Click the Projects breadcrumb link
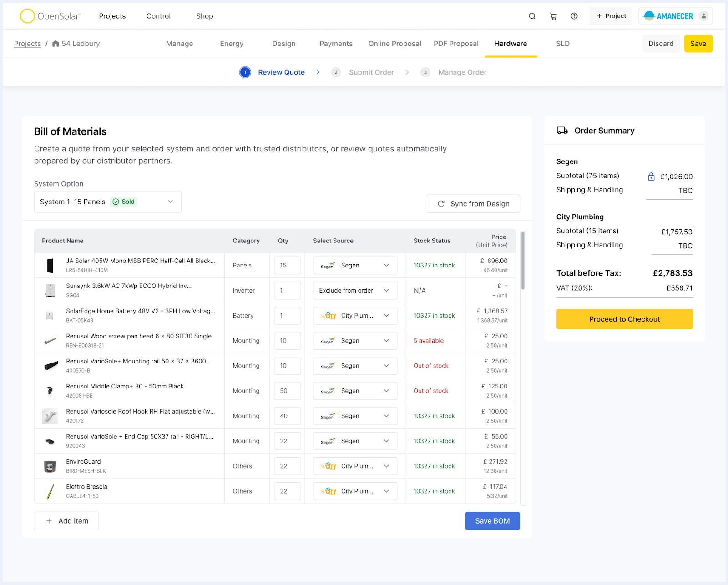The height and width of the screenshot is (585, 728). click(27, 44)
